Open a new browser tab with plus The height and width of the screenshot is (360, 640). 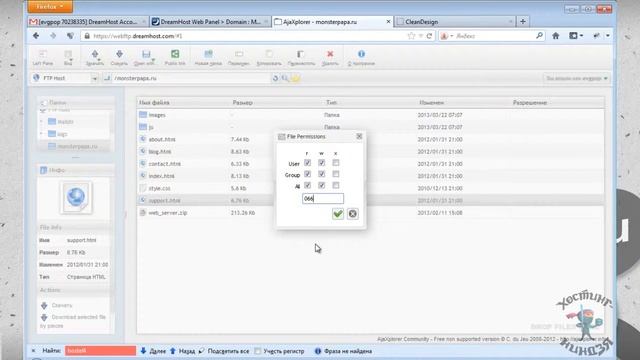(523, 22)
